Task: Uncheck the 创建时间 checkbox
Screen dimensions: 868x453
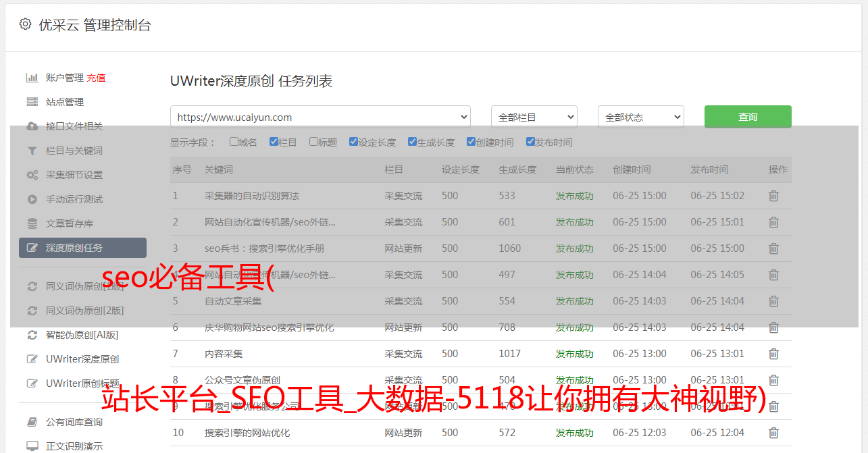Action: point(471,142)
